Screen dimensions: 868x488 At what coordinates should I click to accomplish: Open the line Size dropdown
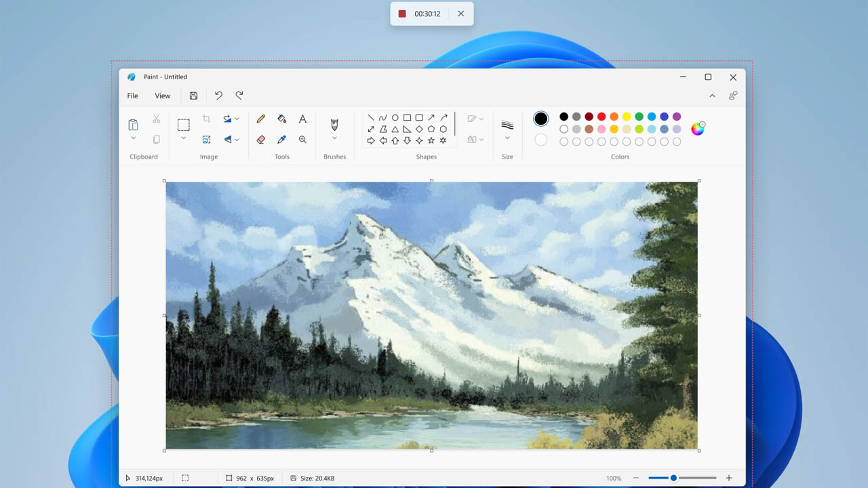point(507,136)
